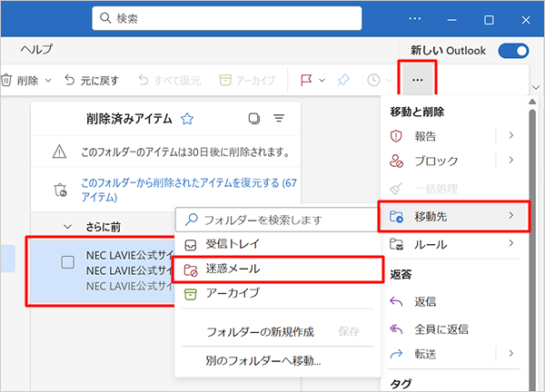Click このフォルダーから削除されたアイテムを復元する link
This screenshot has height=392, width=545.
coord(189,190)
